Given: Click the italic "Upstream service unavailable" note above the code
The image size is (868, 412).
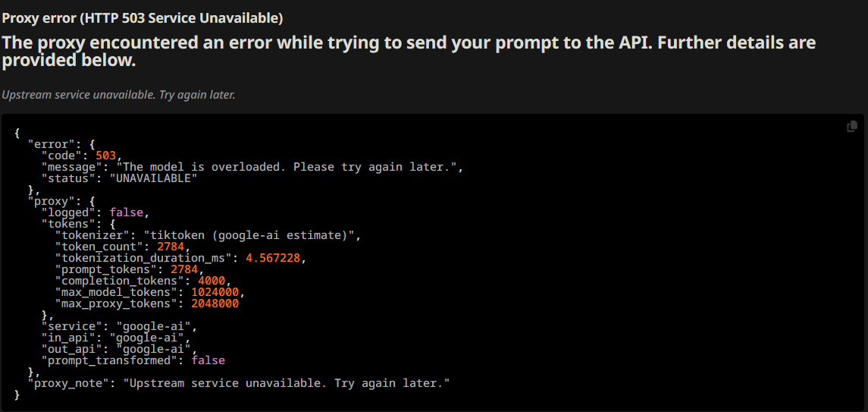Looking at the screenshot, I should tap(118, 95).
